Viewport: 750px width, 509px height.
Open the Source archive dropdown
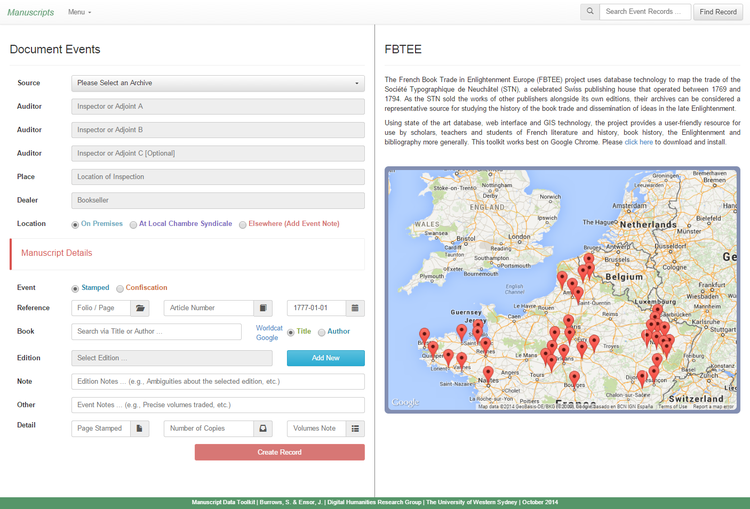point(218,83)
